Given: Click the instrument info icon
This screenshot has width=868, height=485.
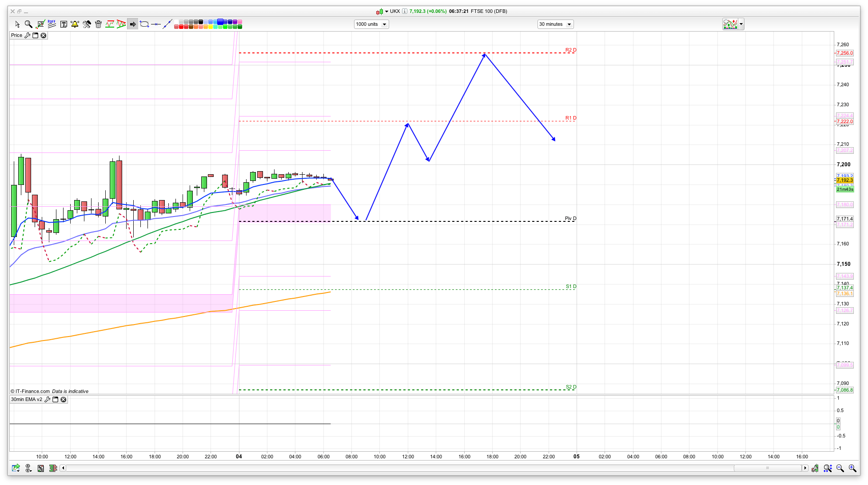Looking at the screenshot, I should pos(405,12).
